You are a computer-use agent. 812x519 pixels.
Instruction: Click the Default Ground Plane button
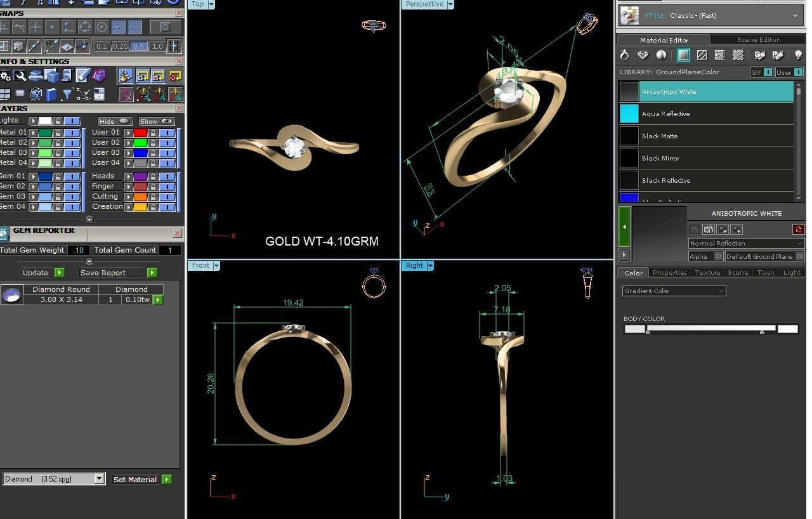coord(764,256)
